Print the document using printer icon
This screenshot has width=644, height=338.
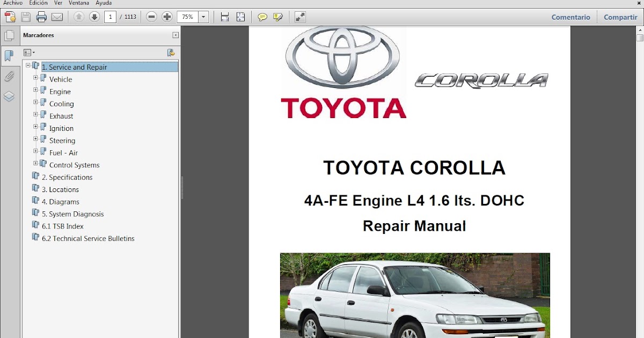[41, 17]
